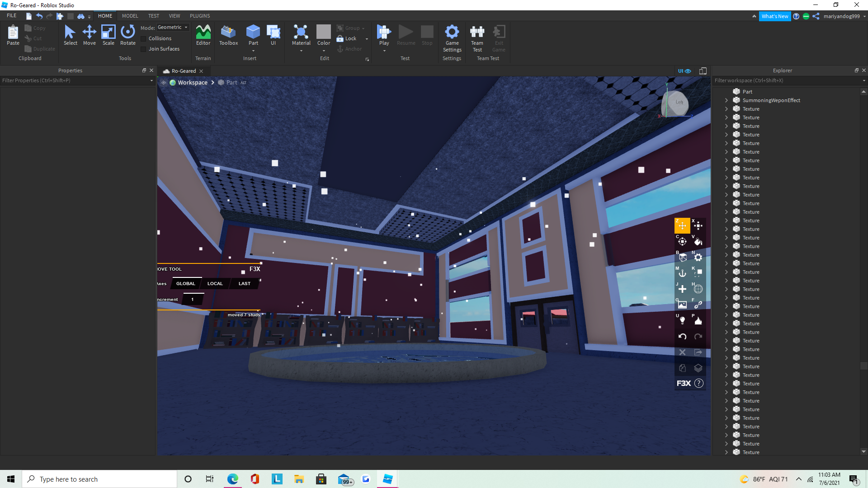This screenshot has height=488, width=868.
Task: Choose the Select arrow tool
Action: click(x=70, y=35)
